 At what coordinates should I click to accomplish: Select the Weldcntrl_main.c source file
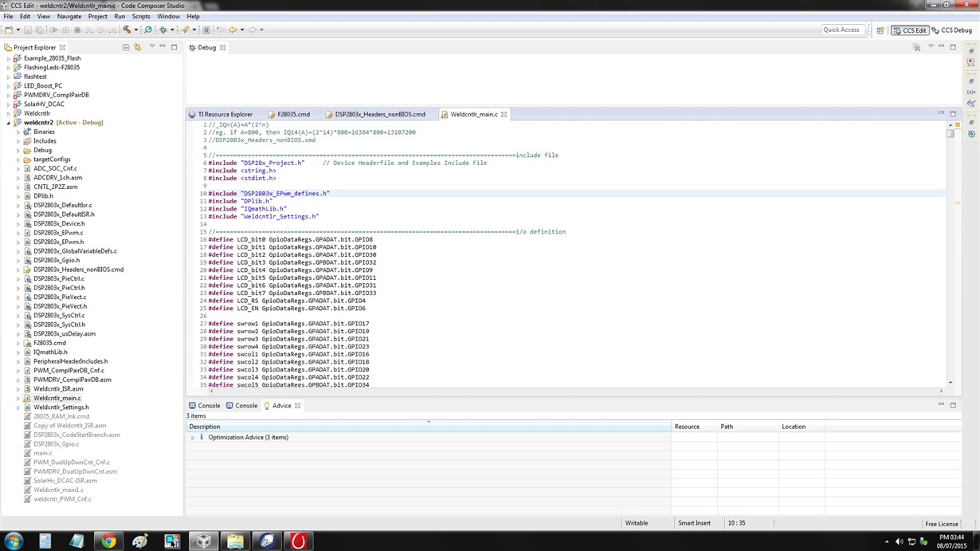click(57, 398)
